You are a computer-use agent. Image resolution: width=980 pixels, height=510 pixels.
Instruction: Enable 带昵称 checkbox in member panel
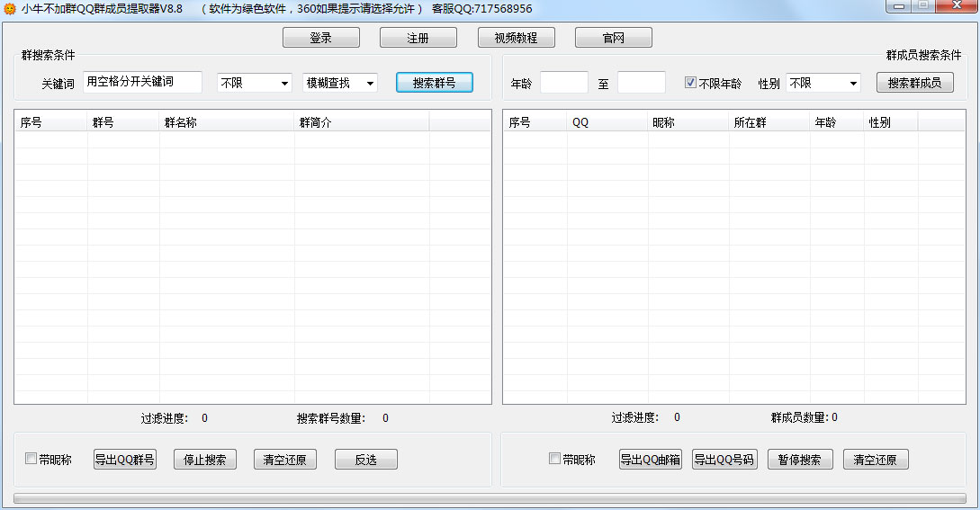point(555,460)
